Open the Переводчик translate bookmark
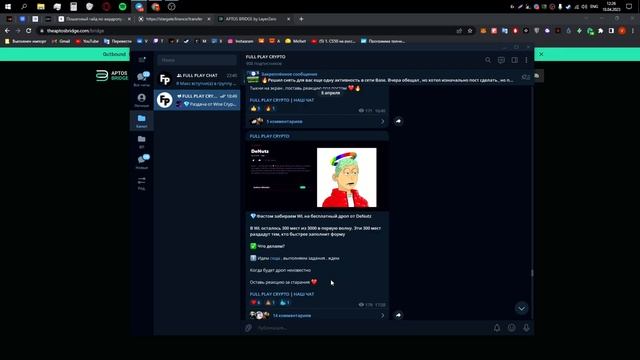Image resolution: width=640 pixels, height=360 pixels. [x=118, y=41]
